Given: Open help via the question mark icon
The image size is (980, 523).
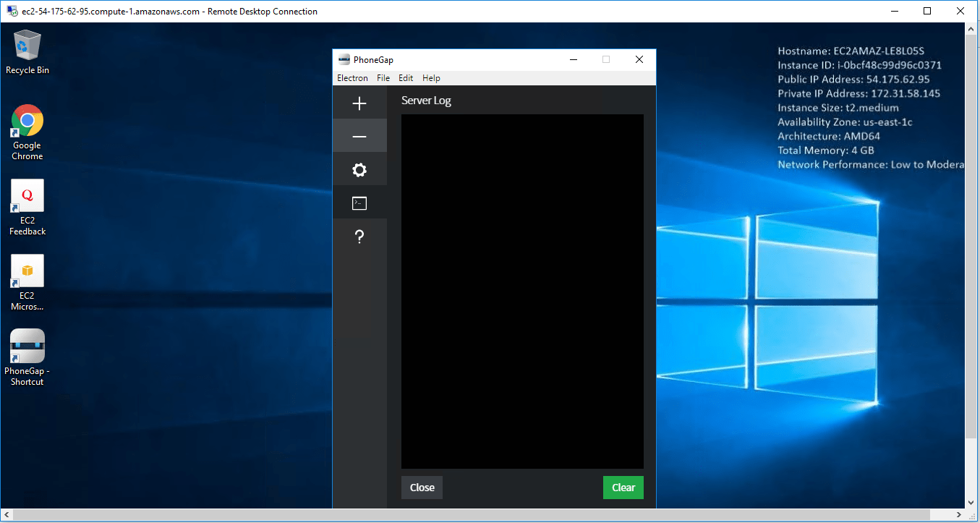Looking at the screenshot, I should (359, 237).
